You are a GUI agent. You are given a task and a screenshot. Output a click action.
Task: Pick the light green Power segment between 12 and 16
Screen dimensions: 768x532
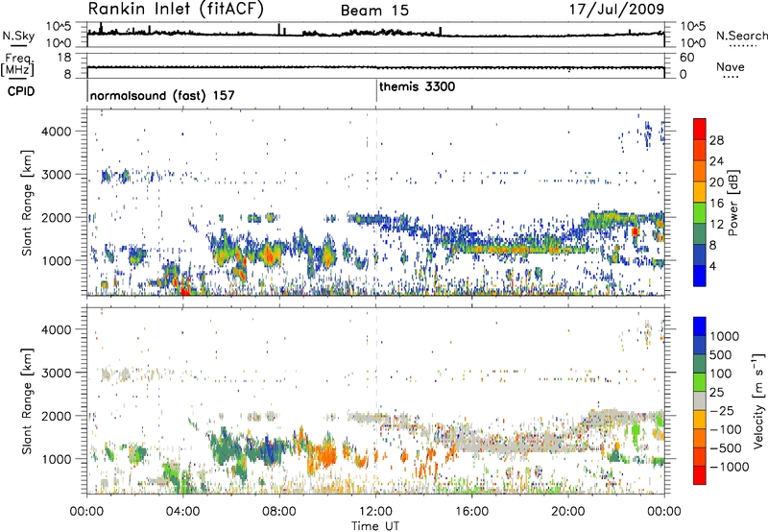click(700, 212)
